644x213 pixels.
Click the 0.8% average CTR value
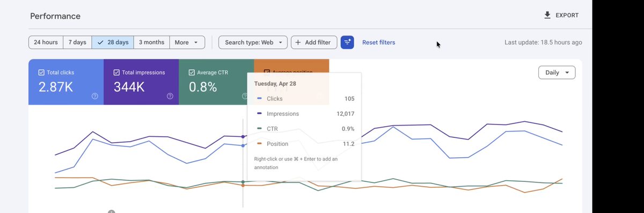[x=203, y=86]
